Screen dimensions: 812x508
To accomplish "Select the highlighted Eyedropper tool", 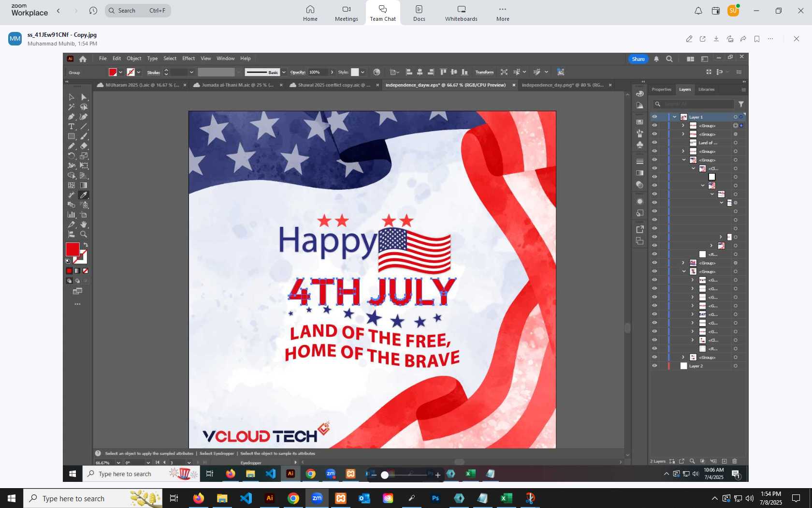I will [84, 195].
